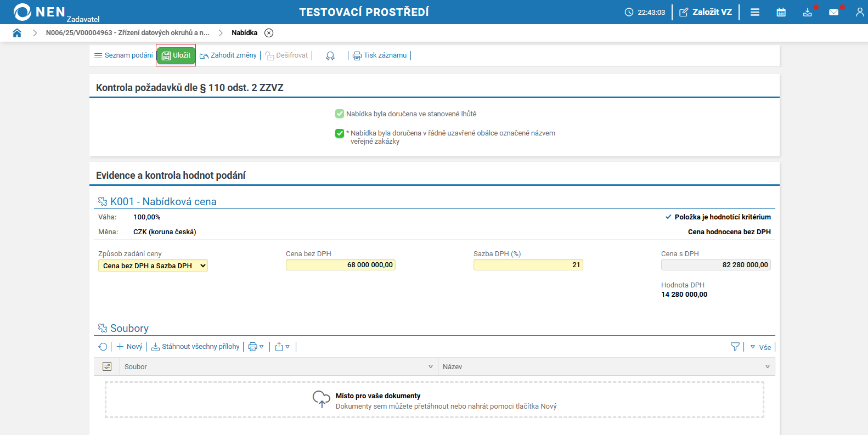Viewport: 868px width, 435px height.
Task: Go to the home page via house icon
Action: click(x=17, y=33)
